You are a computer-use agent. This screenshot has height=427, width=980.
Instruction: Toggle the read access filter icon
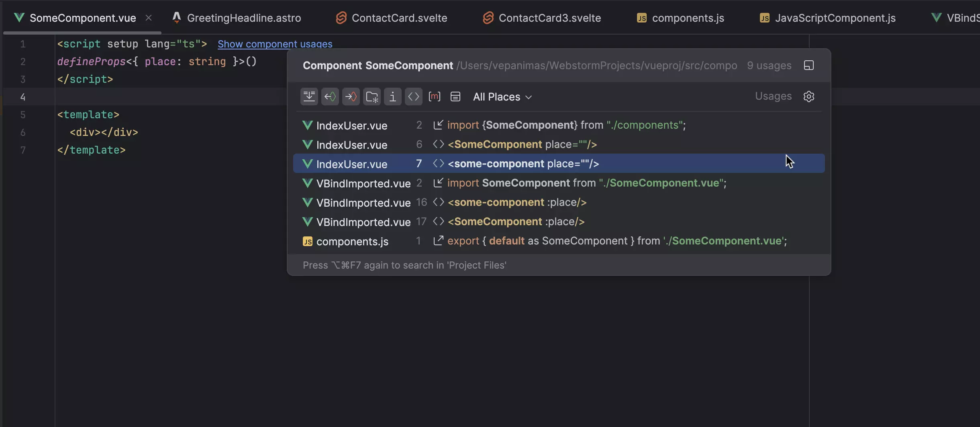tap(330, 97)
